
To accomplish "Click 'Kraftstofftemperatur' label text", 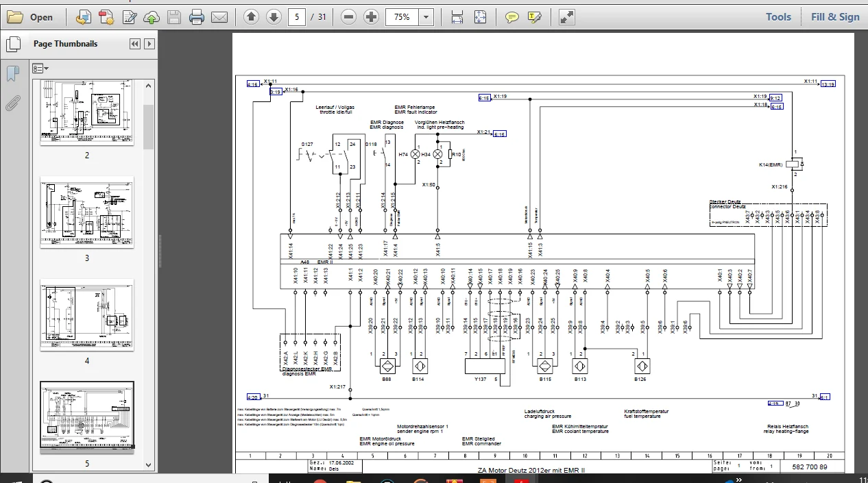I will tap(646, 412).
